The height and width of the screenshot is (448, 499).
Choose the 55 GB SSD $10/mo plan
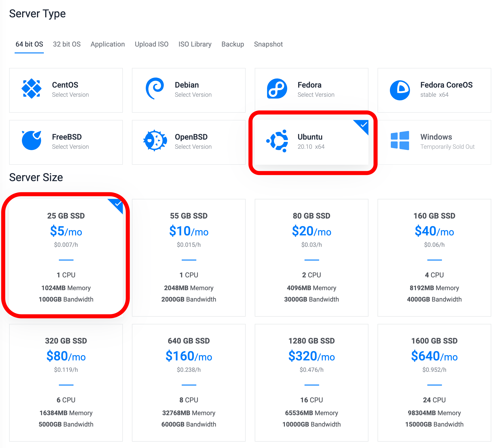pos(189,257)
